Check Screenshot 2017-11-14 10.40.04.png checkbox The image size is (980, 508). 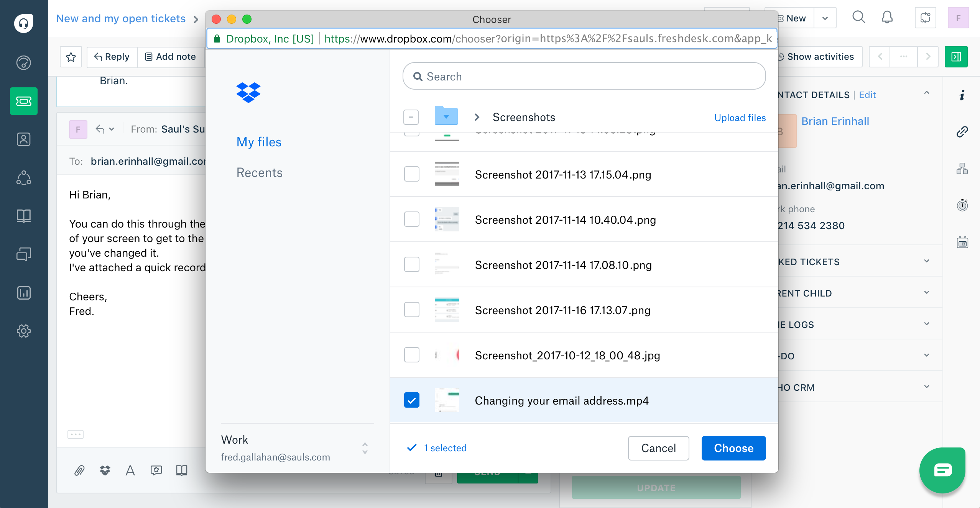(x=412, y=220)
